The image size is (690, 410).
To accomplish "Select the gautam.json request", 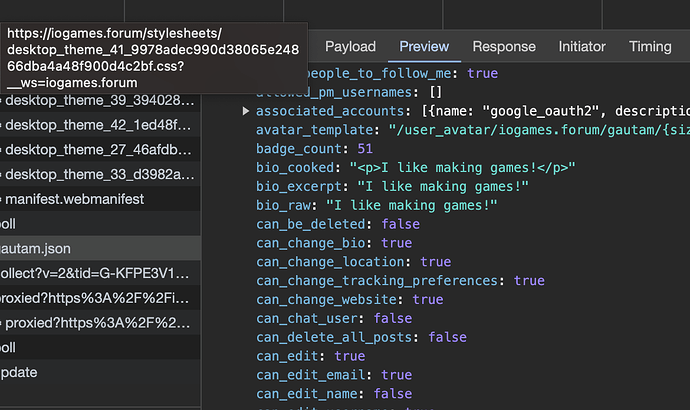I will 100,249.
